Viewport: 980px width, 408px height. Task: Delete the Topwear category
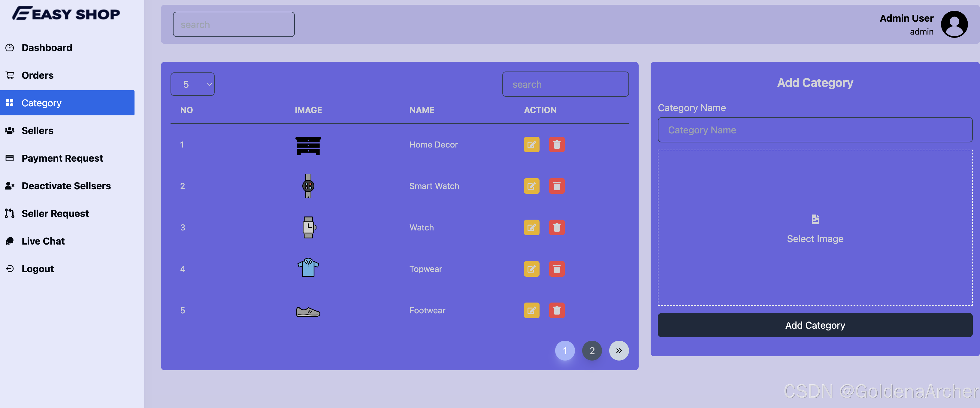(x=556, y=269)
